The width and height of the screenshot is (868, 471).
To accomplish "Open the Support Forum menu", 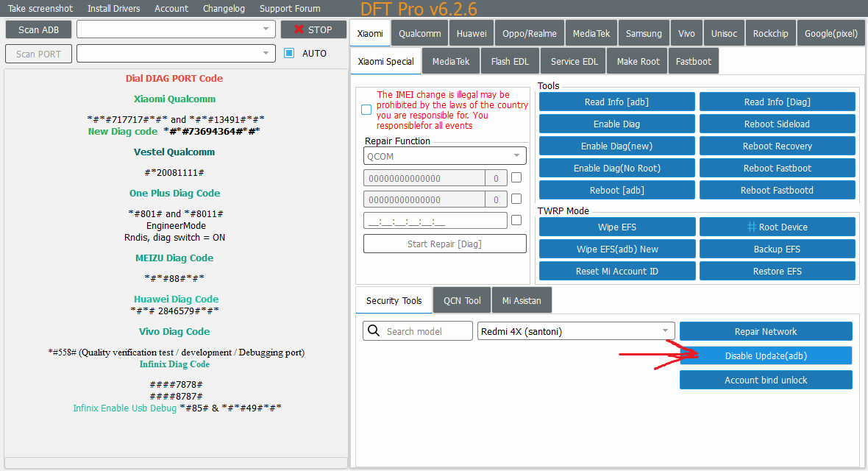I will 290,8.
